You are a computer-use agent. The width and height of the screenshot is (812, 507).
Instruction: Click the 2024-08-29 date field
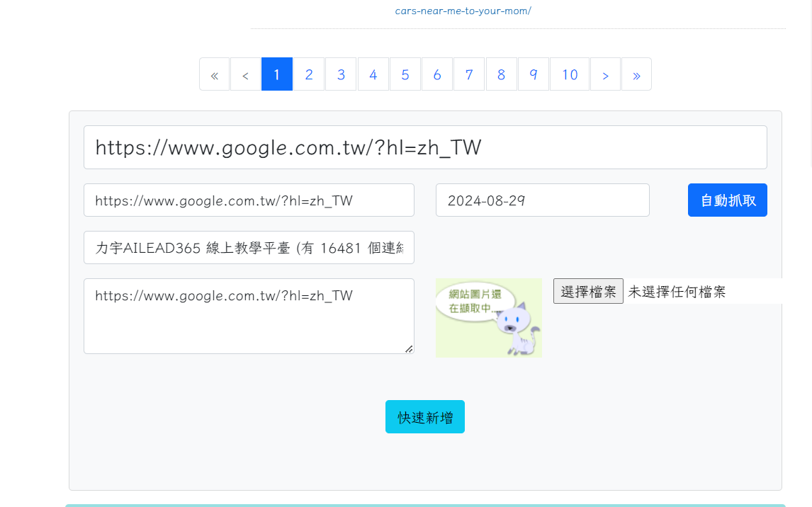543,200
